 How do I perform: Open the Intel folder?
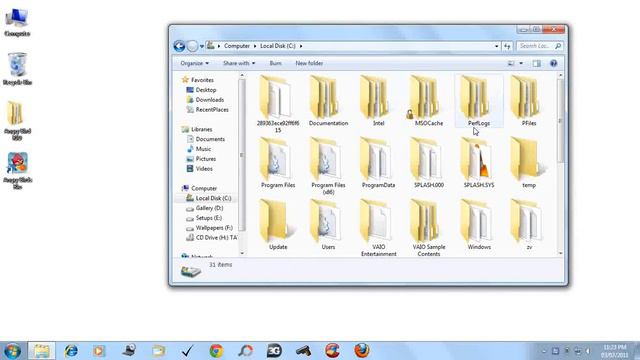point(378,101)
